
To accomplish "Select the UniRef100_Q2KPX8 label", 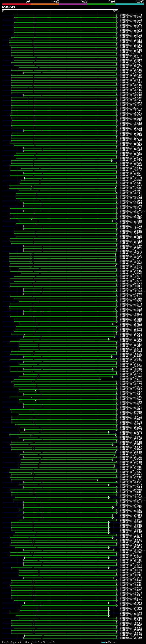I will 131,32.
